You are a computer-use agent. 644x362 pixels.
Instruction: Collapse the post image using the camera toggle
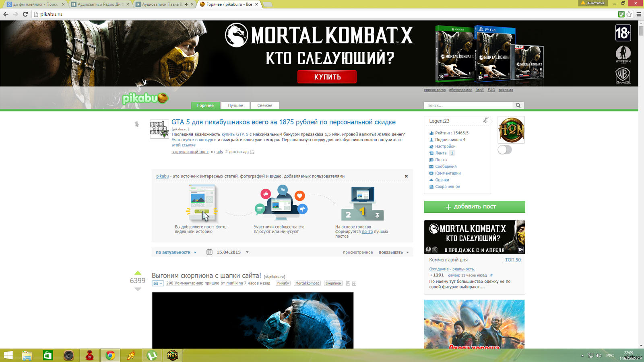point(157,284)
